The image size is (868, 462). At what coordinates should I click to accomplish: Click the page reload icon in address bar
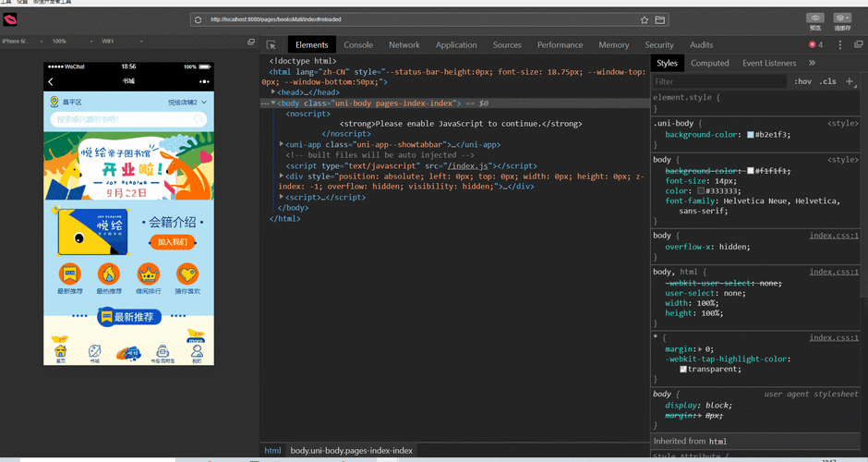coord(198,19)
